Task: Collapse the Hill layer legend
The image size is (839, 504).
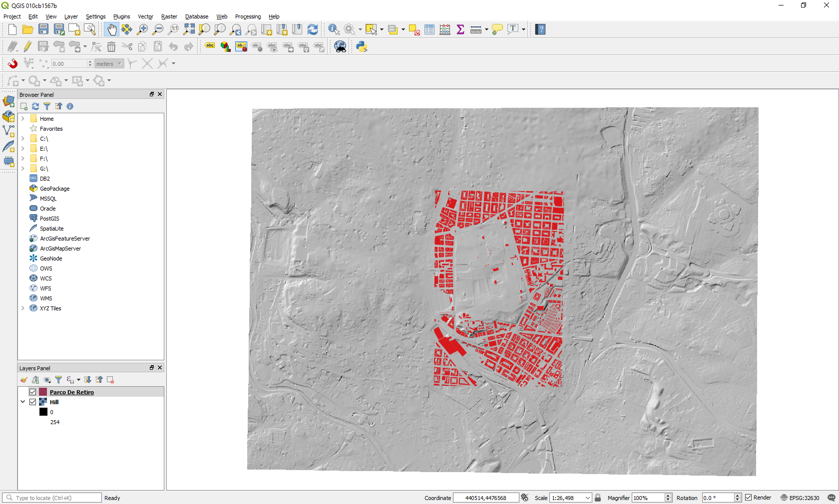Action: pyautogui.click(x=22, y=402)
